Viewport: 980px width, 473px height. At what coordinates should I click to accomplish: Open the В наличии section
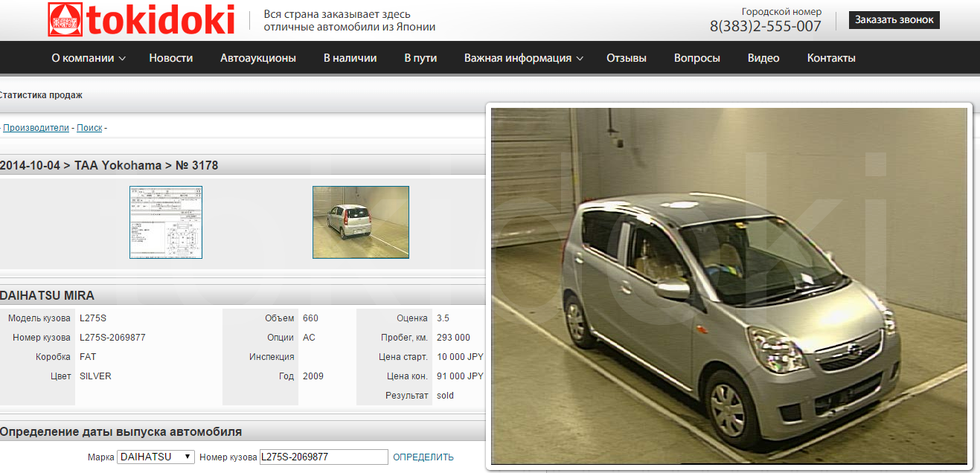(x=350, y=58)
